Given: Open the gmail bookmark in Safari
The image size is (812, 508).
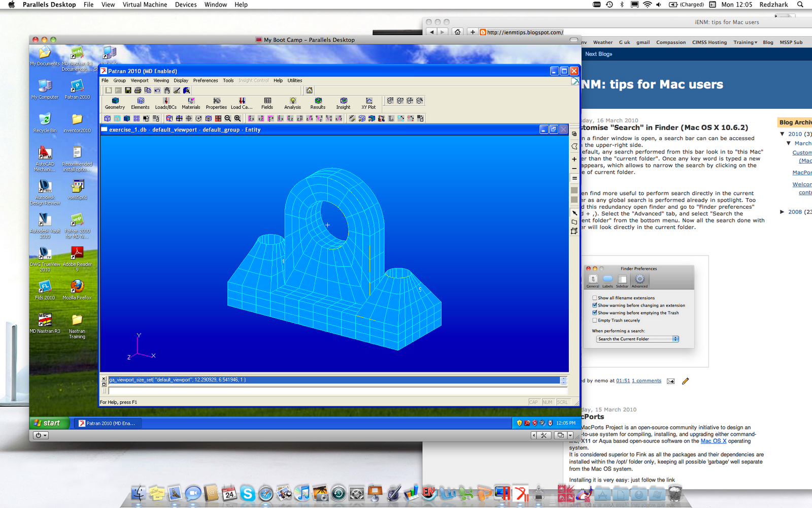Looking at the screenshot, I should pyautogui.click(x=643, y=43).
